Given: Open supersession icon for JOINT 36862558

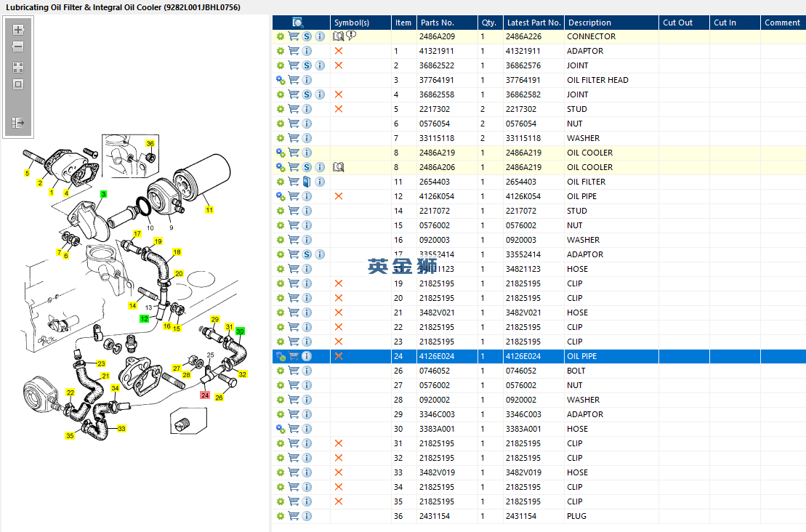Looking at the screenshot, I should tap(307, 94).
